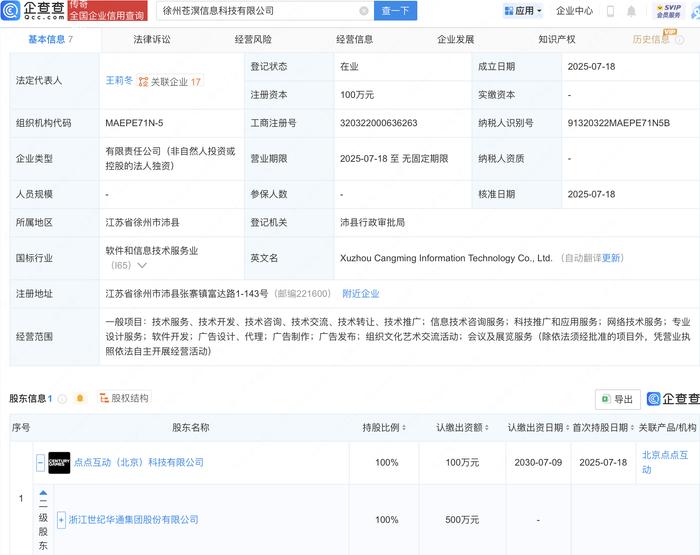Open the mobile phone icon in header
This screenshot has width=700, height=555.
[x=610, y=11]
